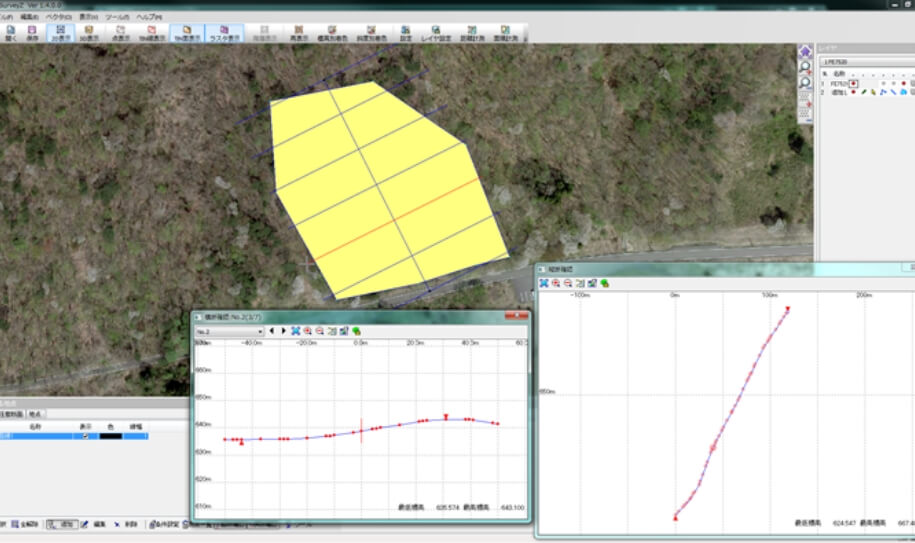The height and width of the screenshot is (543, 915).
Task: Toggle the red visibility marker for layer 1
Action: click(853, 83)
